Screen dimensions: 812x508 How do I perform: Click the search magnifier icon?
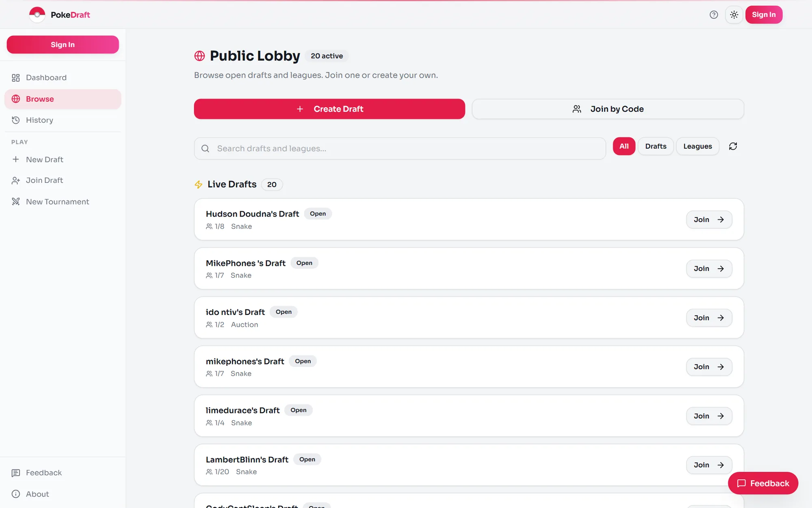[x=205, y=149]
